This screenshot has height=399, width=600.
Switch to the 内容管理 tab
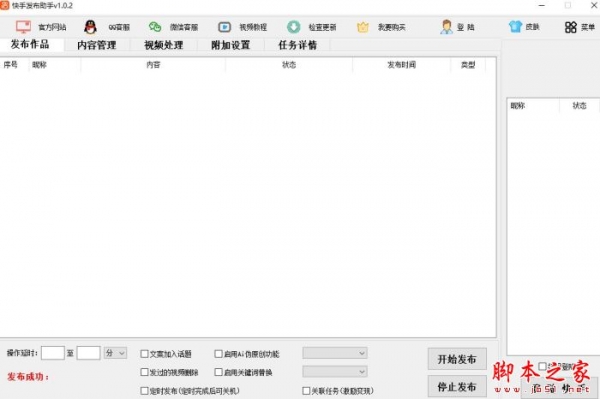[97, 45]
